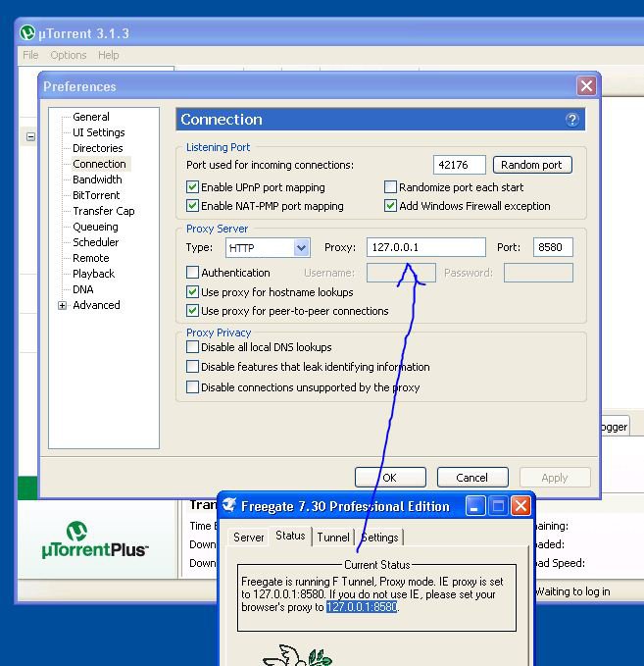Click highlighted 127.0.0.1:8580 text in Freegate
Screen dimensions: 644x666
click(362, 607)
